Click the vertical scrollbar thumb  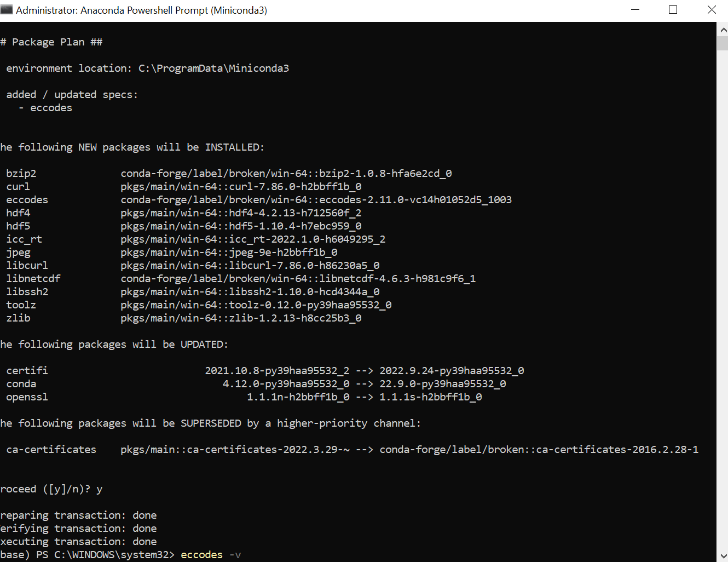click(723, 43)
